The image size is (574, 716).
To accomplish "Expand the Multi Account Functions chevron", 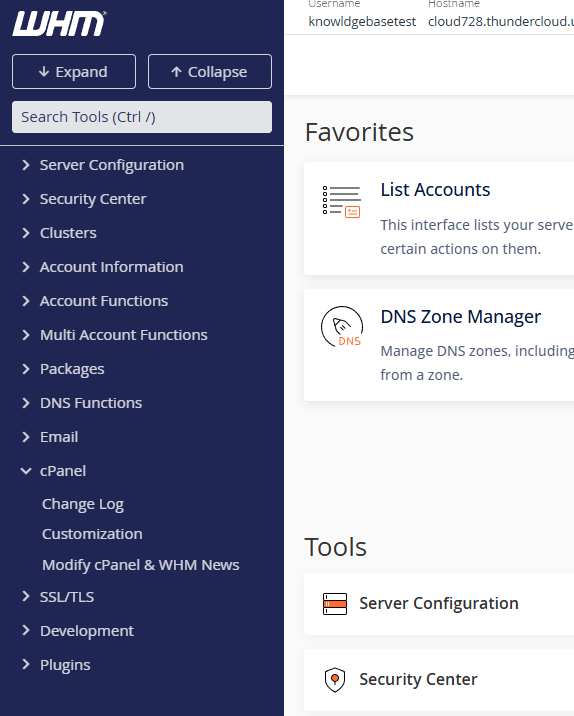I will tap(26, 335).
